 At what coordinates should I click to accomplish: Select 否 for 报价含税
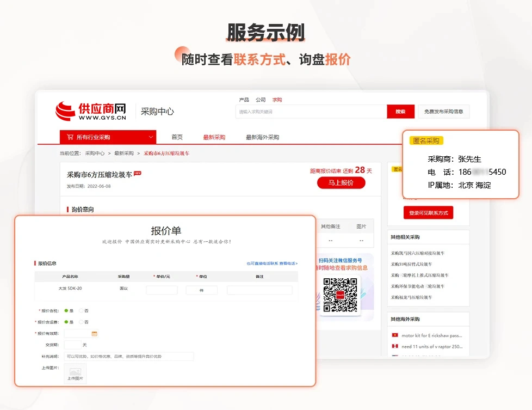pos(81,310)
